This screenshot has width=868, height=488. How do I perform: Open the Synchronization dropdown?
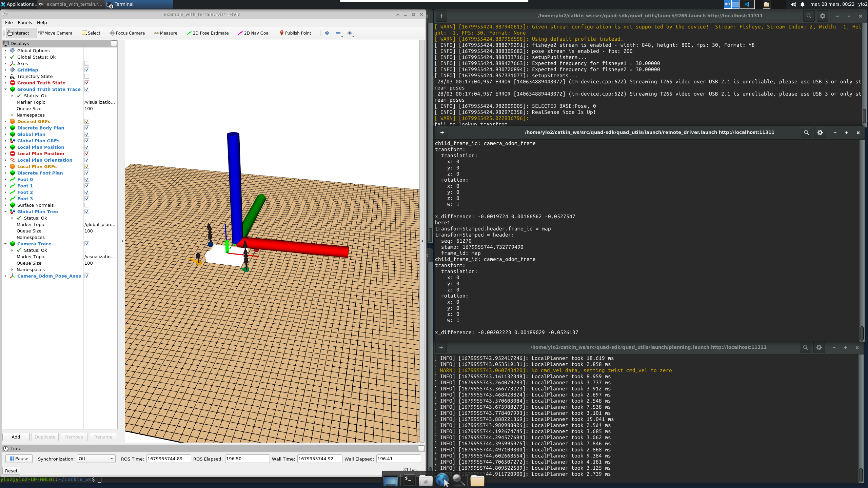click(x=96, y=459)
